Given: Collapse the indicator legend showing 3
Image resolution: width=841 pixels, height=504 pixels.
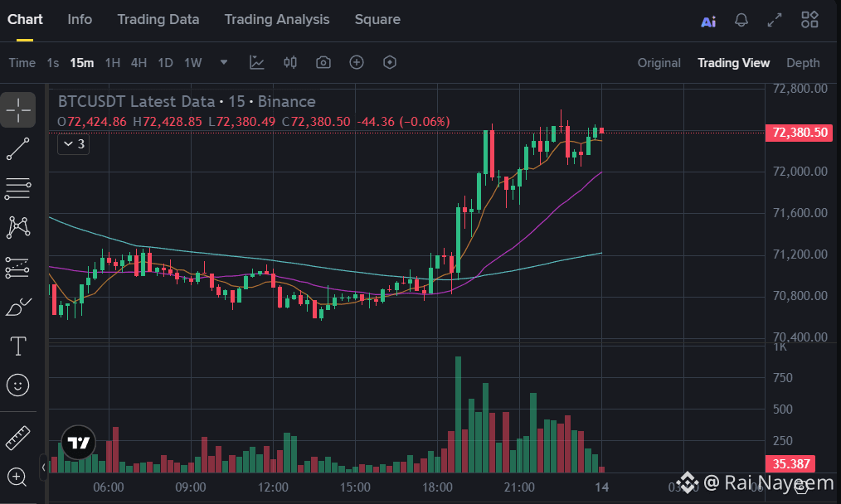Looking at the screenshot, I should pos(74,143).
